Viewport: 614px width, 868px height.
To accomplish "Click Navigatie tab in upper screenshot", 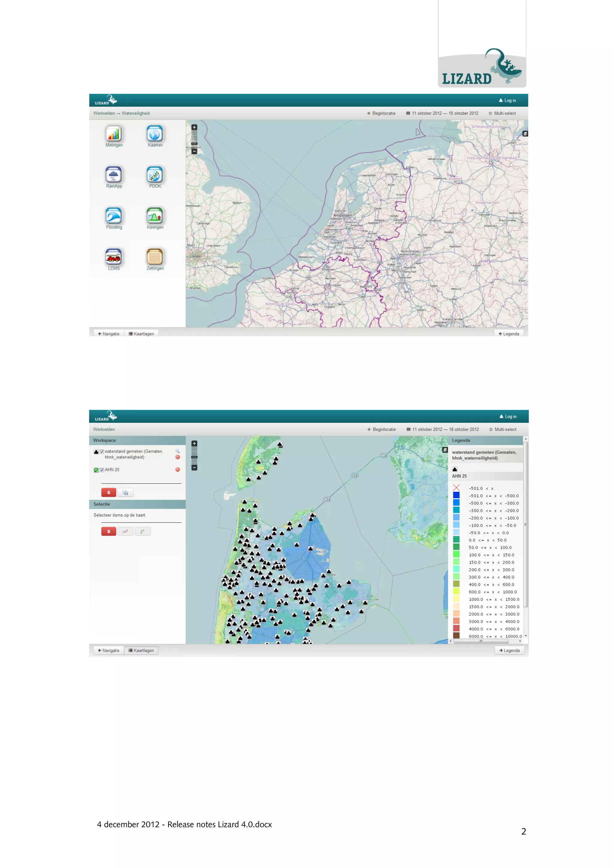I will pos(109,334).
